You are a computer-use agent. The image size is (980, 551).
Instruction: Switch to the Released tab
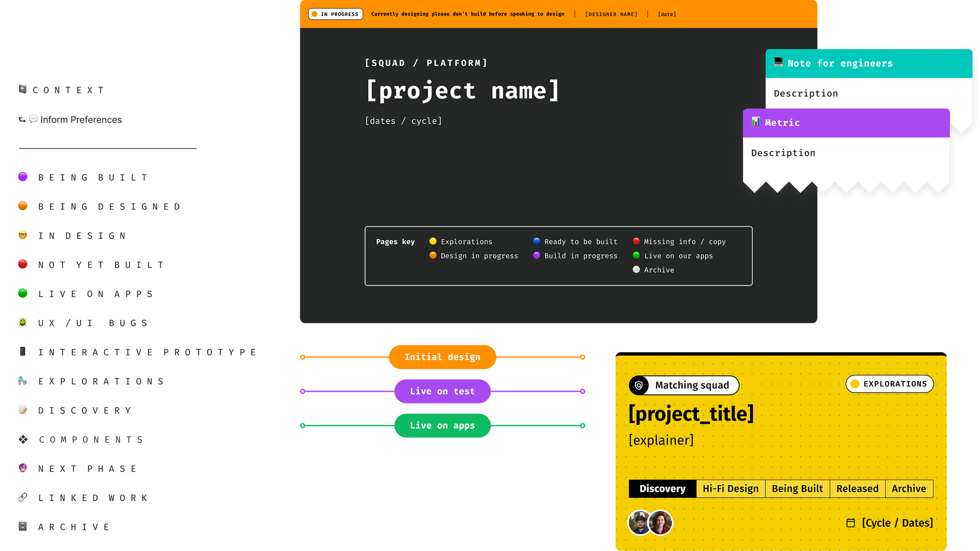[x=857, y=489]
